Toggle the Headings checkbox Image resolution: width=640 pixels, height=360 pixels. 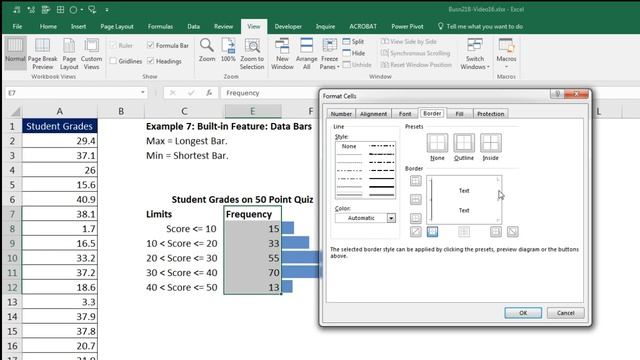(150, 61)
